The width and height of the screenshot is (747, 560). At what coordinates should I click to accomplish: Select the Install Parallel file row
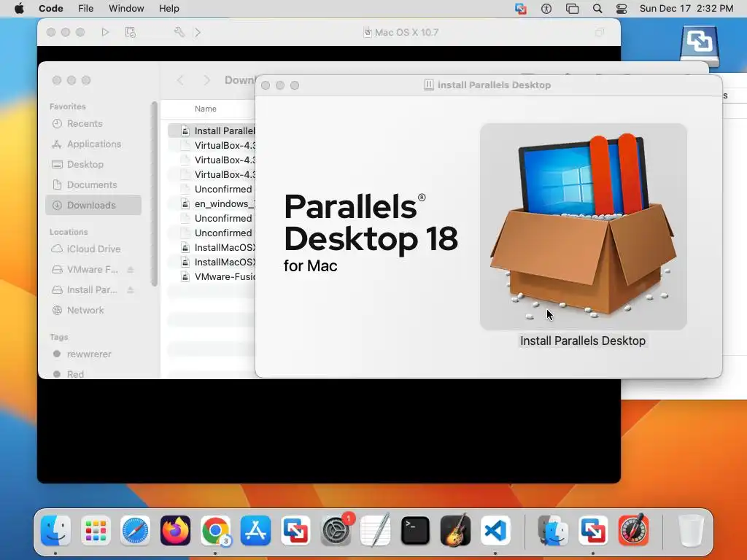[x=212, y=131]
